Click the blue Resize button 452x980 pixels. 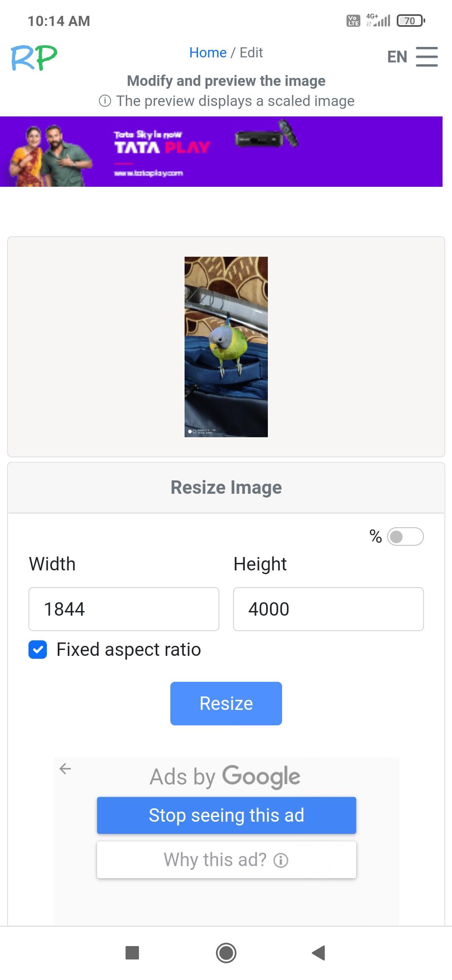[226, 703]
